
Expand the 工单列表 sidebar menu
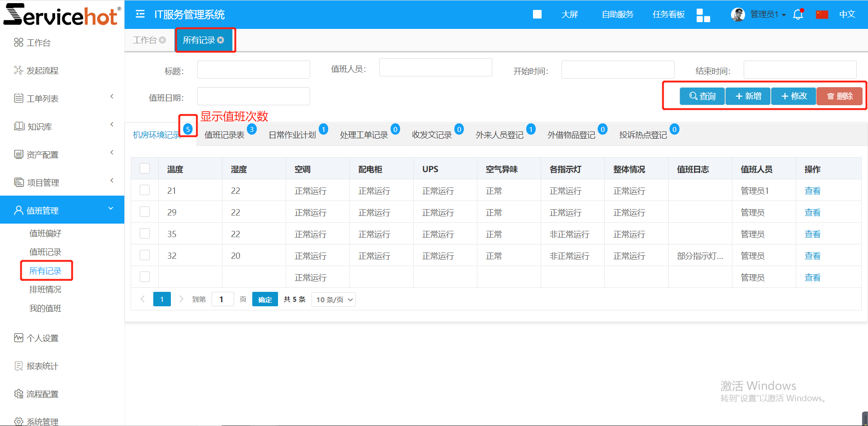click(42, 98)
